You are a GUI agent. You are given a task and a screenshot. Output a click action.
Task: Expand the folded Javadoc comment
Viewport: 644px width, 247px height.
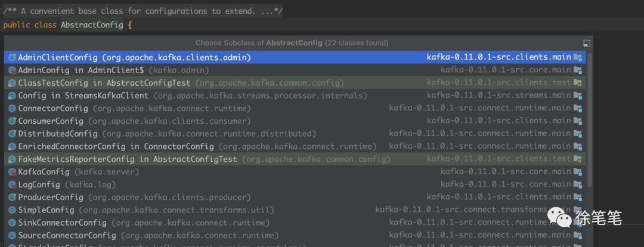[x=143, y=11]
